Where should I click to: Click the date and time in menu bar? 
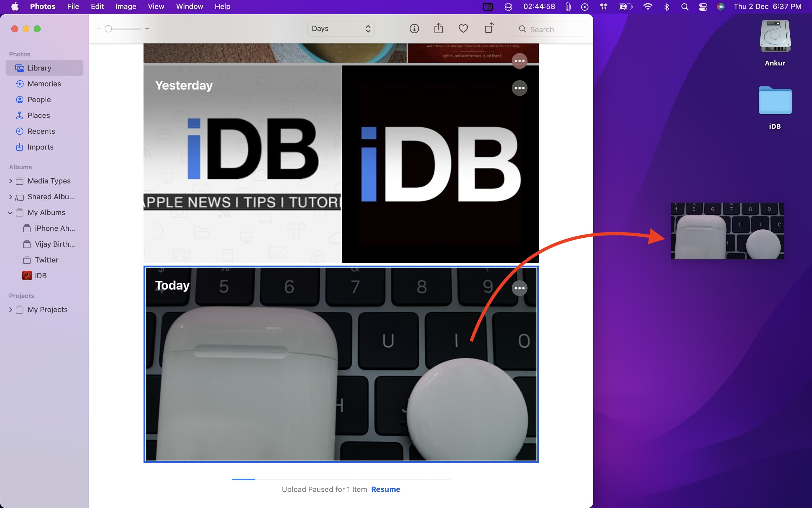767,7
